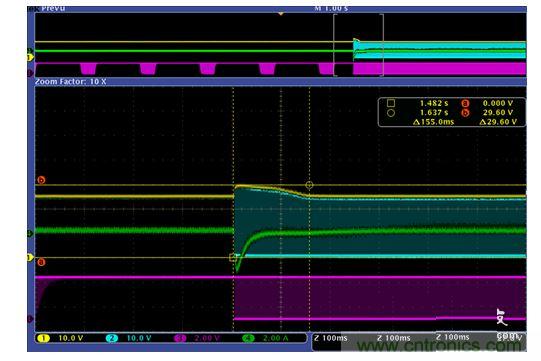
Task: Click the 2.00 A scale for channel 4
Action: click(275, 338)
